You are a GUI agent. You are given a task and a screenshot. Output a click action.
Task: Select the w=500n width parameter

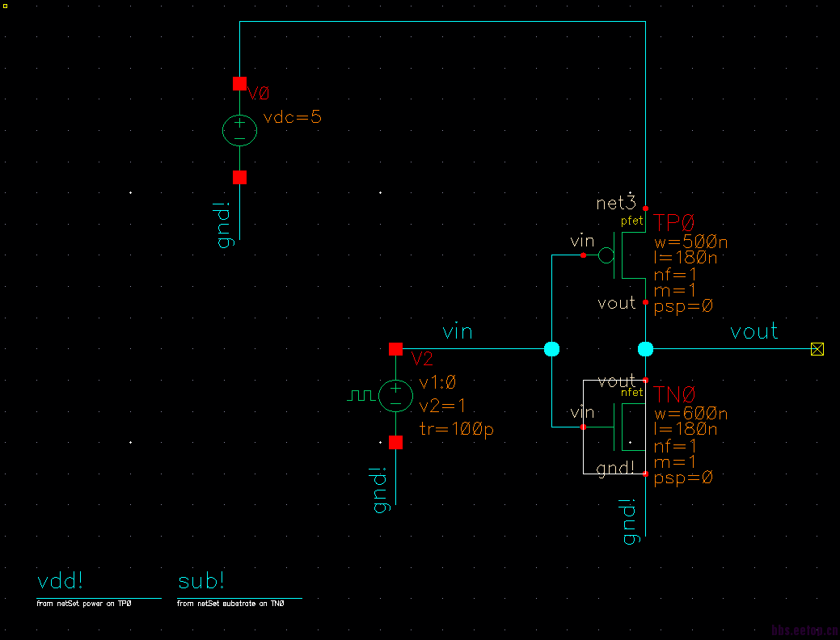(x=691, y=242)
